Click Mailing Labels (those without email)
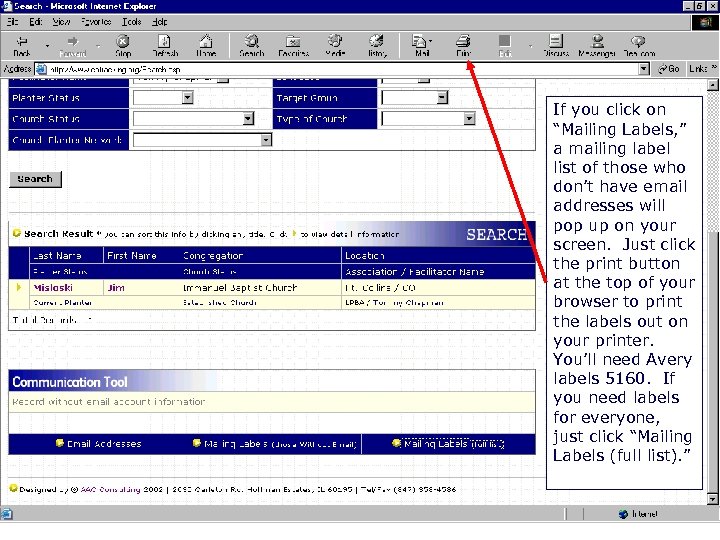This screenshot has height=540, width=720. pos(280,444)
